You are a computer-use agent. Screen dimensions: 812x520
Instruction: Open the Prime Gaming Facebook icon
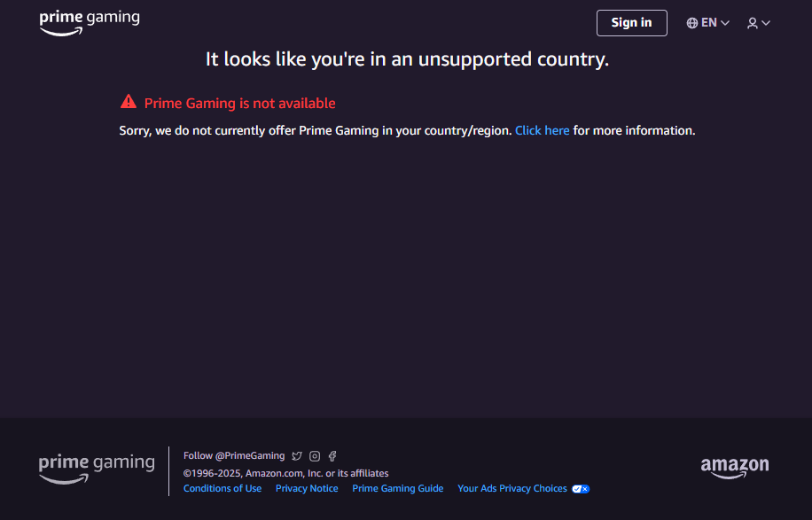(x=332, y=456)
